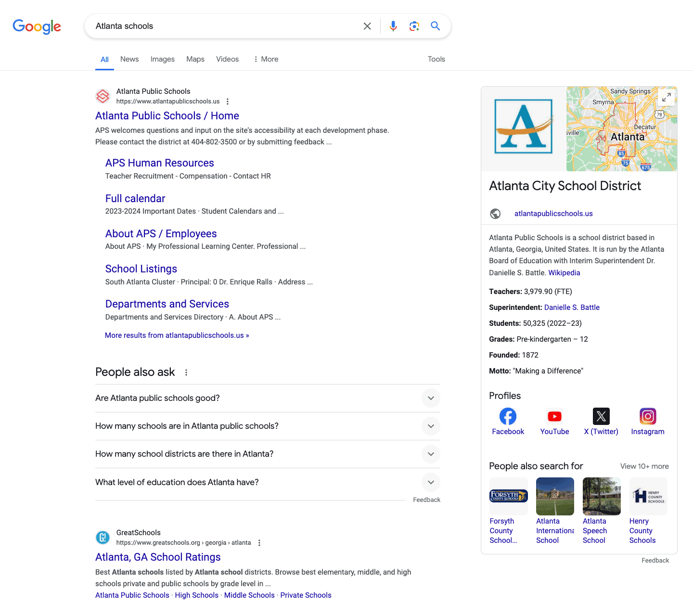Click the Atlanta map thumbnail
This screenshot has width=693, height=616.
[622, 129]
